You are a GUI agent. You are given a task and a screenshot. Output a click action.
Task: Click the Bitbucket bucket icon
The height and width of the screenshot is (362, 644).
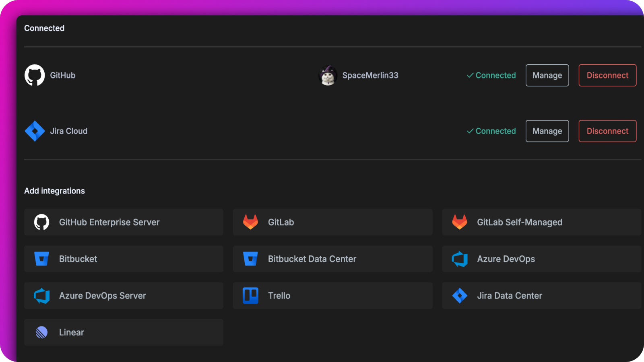pyautogui.click(x=42, y=259)
